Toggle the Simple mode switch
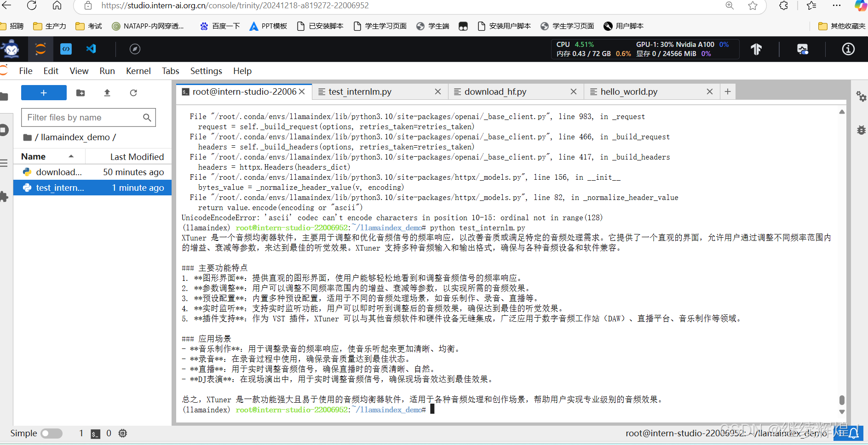Screen dimensions: 868x445 [52, 433]
